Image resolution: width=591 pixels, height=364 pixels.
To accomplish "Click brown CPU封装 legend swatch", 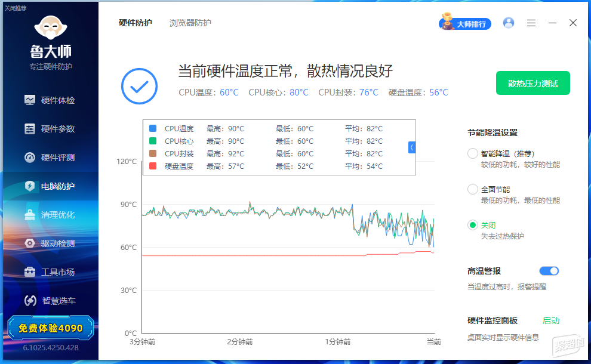I will [153, 154].
